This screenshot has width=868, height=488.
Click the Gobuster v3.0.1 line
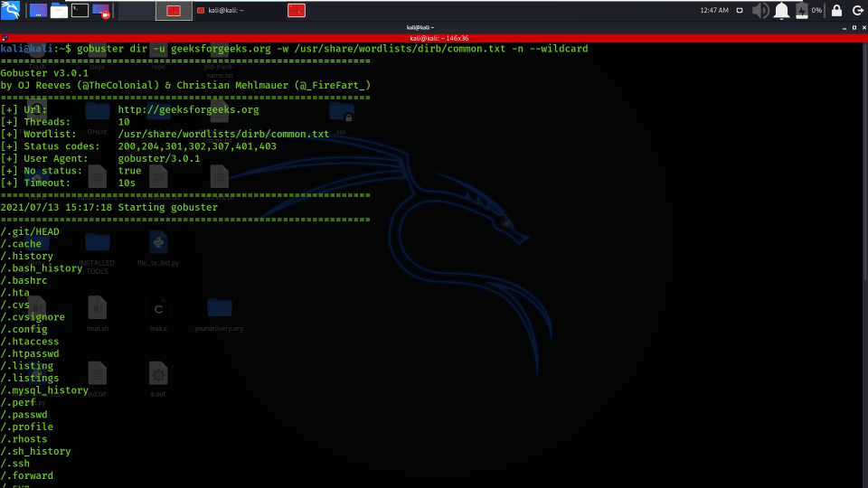pos(44,73)
